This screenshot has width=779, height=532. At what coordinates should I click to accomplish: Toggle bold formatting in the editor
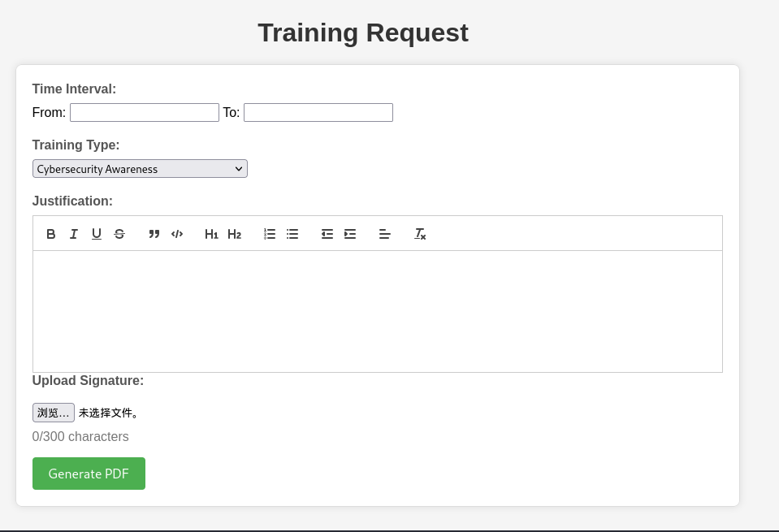coord(51,234)
